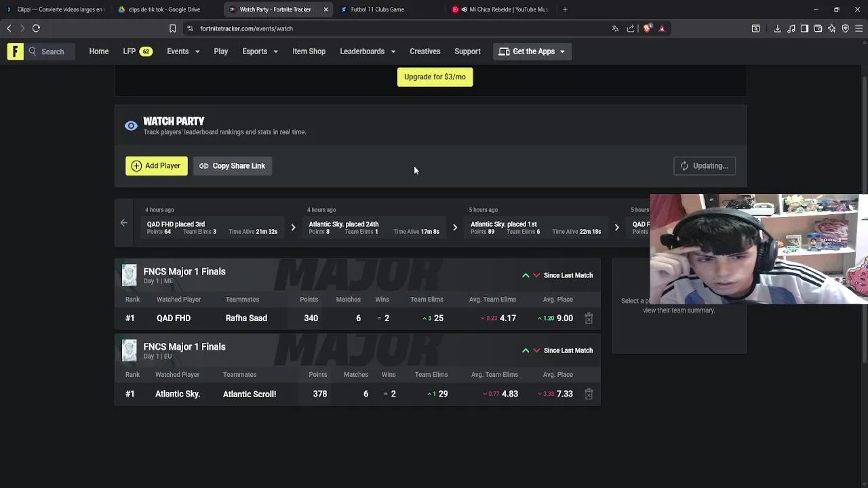The height and width of the screenshot is (488, 868).
Task: Mute the YouTube Music tab speaker icon
Action: point(464,9)
